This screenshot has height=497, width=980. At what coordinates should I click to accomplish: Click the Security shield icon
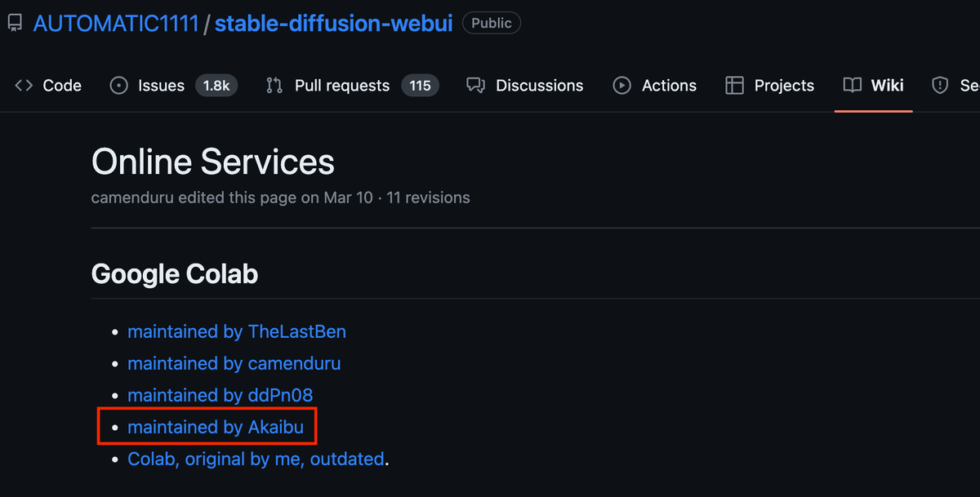point(940,86)
